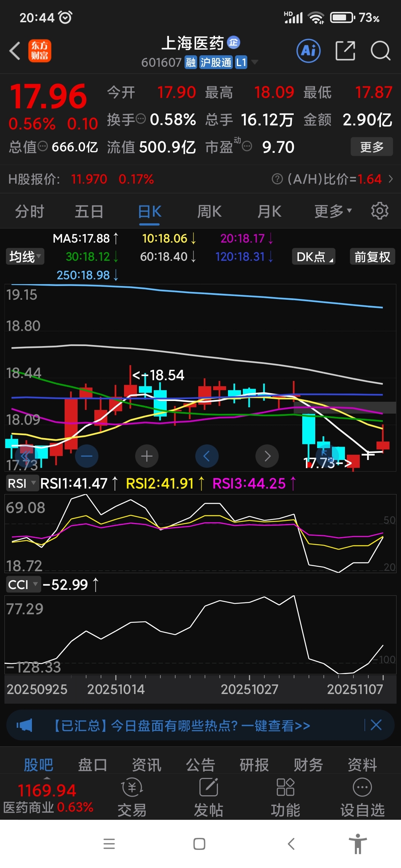401x868 pixels.
Task: Open the 盘口 tab
Action: (92, 765)
